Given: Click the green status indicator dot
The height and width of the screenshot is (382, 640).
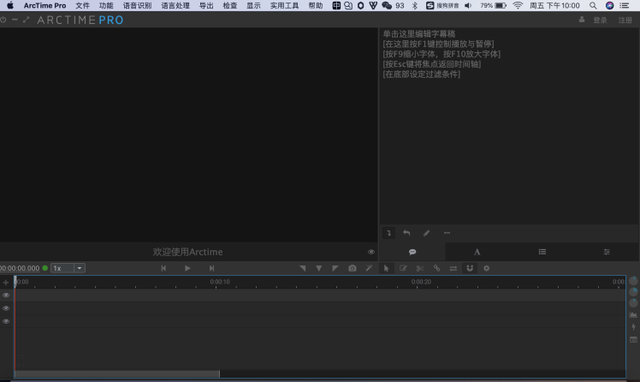Looking at the screenshot, I should tap(45, 268).
